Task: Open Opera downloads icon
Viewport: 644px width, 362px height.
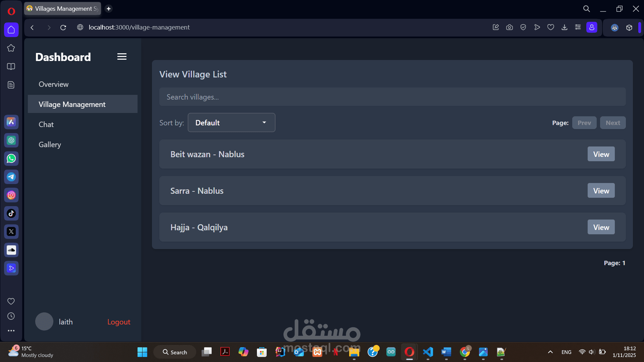Action: click(x=565, y=27)
